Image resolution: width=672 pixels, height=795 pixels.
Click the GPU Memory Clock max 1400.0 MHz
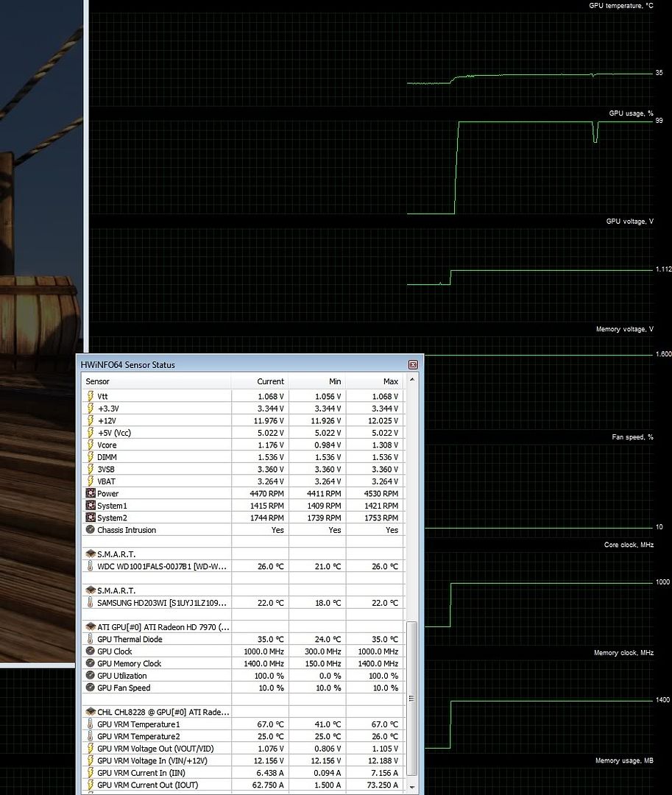(378, 664)
